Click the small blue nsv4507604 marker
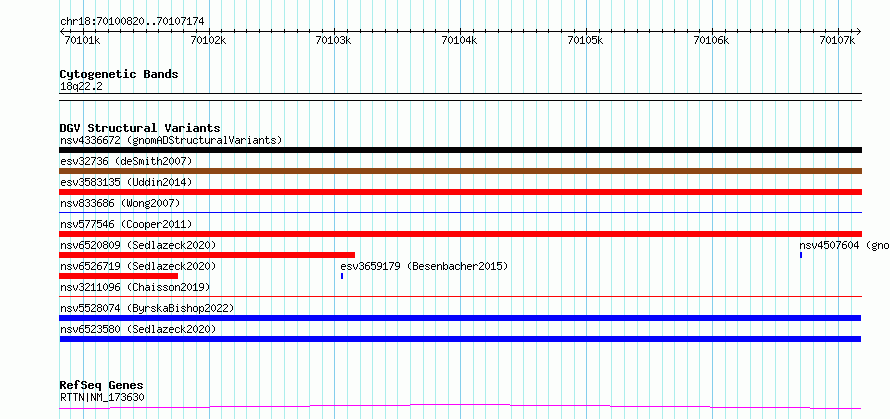 (801, 255)
